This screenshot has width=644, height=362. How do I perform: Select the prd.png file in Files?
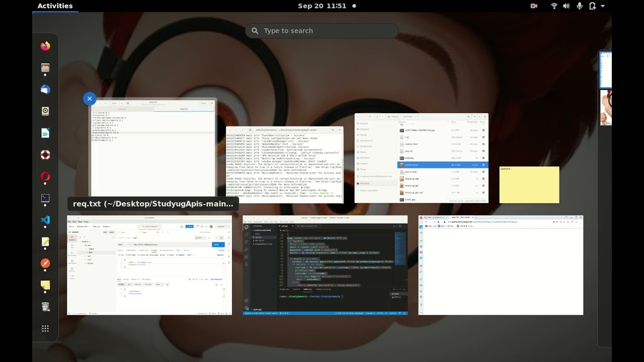point(443,158)
